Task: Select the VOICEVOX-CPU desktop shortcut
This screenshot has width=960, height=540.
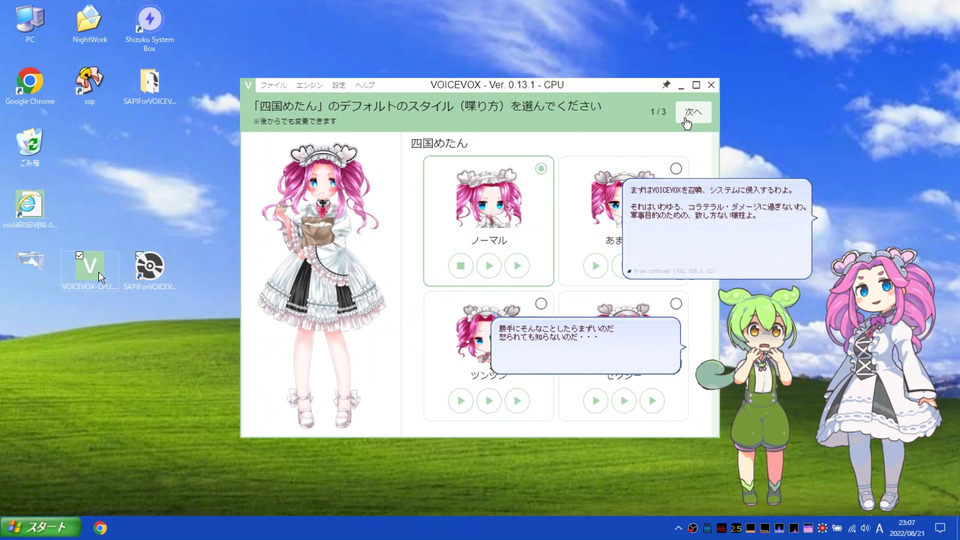Action: pos(89,271)
